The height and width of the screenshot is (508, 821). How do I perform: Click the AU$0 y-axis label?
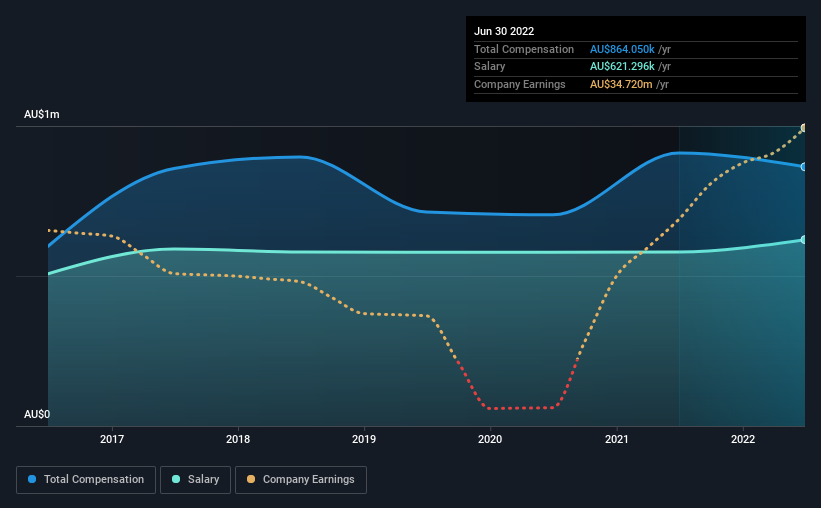(x=37, y=414)
